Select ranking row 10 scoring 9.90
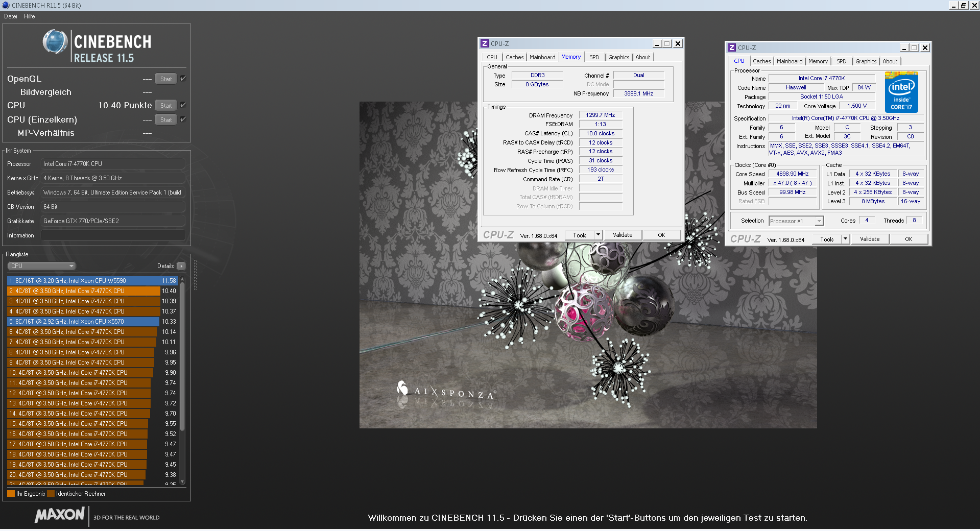Viewport: 980px width, 531px height. click(x=92, y=373)
